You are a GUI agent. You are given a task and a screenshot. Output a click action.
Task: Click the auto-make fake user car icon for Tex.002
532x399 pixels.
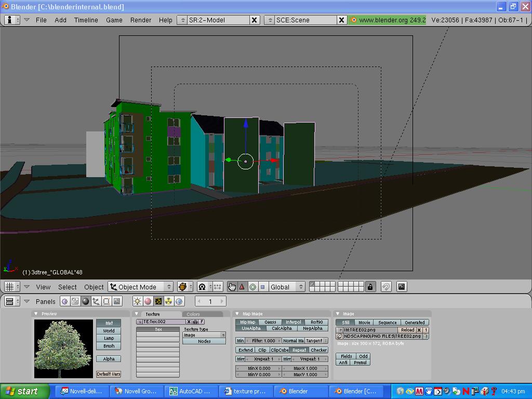(195, 322)
